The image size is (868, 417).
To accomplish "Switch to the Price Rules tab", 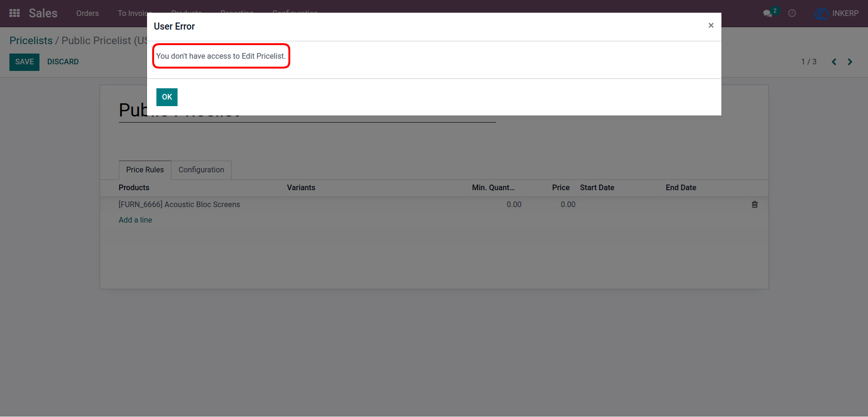I will pyautogui.click(x=145, y=170).
